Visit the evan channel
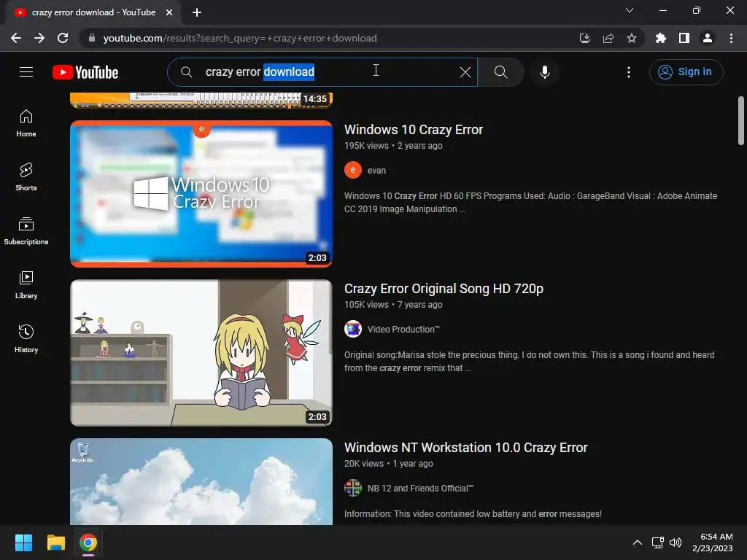The height and width of the screenshot is (560, 747). pos(376,171)
